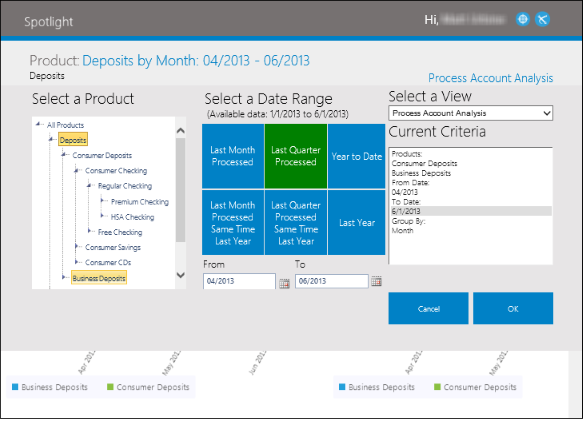583x422 pixels.
Task: Choose Last Quarter Processed Same Time Last Year
Action: 296,223
